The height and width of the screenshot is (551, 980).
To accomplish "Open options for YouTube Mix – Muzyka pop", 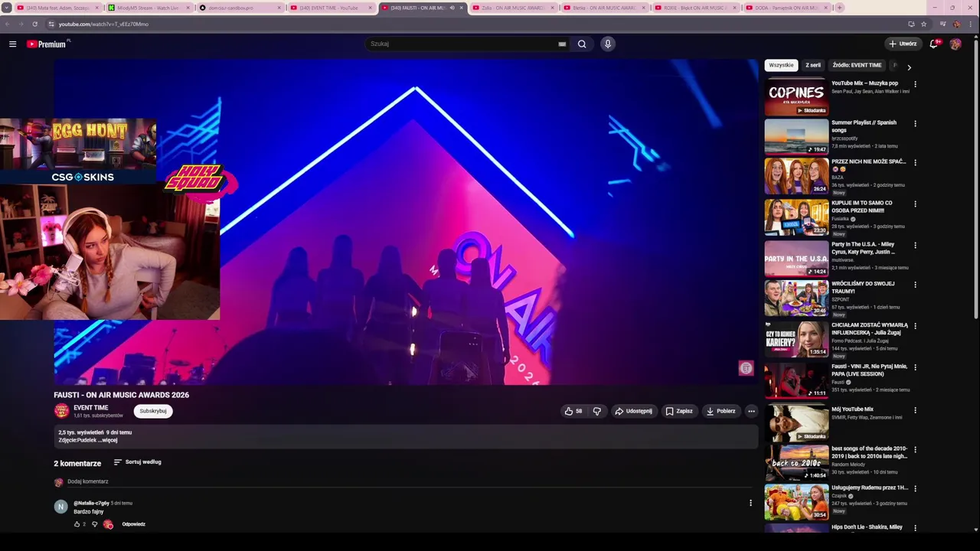I will [915, 84].
